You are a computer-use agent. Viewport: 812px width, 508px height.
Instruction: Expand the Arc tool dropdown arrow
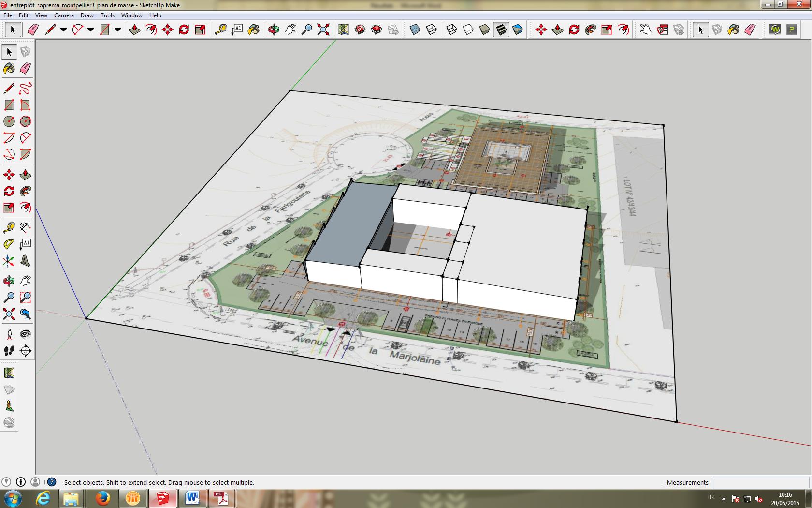[x=90, y=30]
